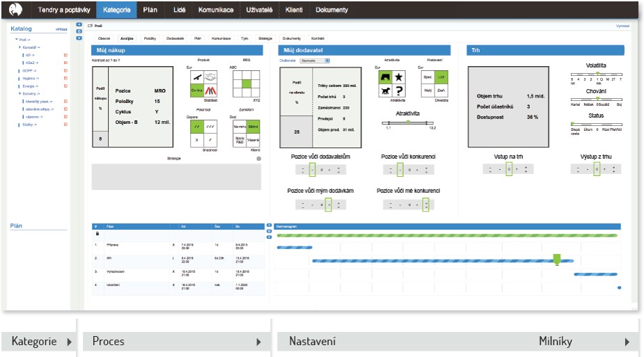Image resolution: width=644 pixels, height=357 pixels.
Task: Click the empty Strategie text area
Action: coord(176,177)
